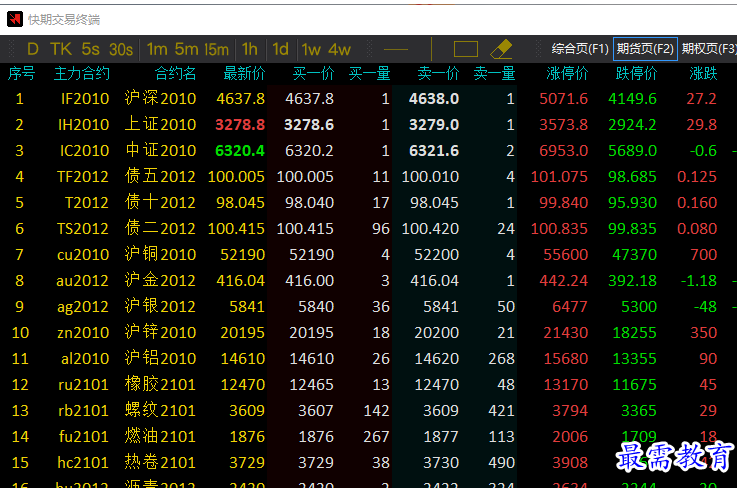Select the TK tick chart period
740x488 pixels.
point(61,49)
